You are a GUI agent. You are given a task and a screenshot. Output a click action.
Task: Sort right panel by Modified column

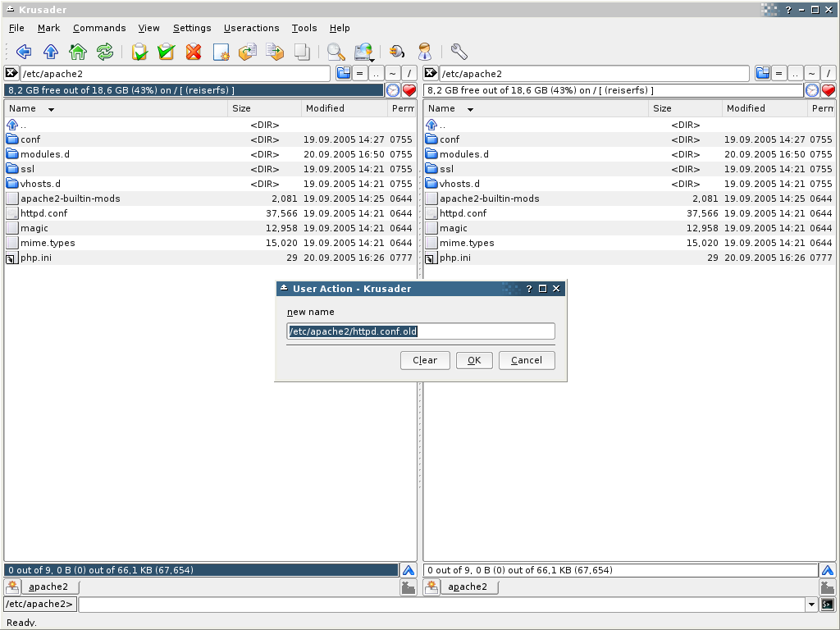tap(765, 108)
